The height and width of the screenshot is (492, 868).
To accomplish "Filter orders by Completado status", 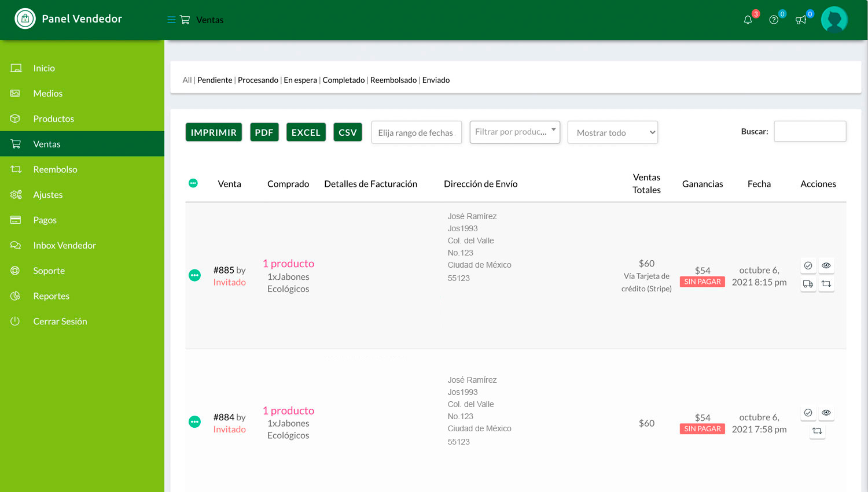I will coord(344,80).
